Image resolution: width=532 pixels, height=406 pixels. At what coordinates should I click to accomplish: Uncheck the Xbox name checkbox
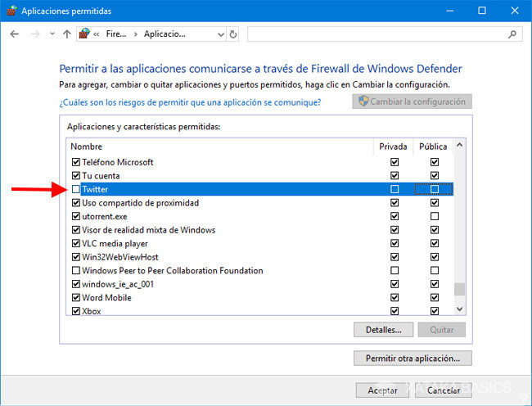[x=76, y=311]
